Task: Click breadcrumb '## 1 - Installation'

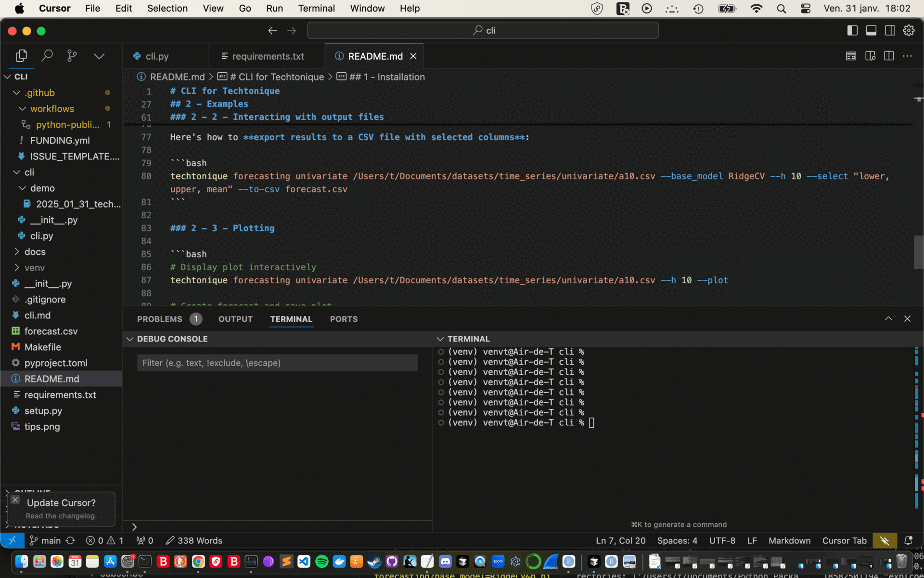Action: tap(387, 77)
